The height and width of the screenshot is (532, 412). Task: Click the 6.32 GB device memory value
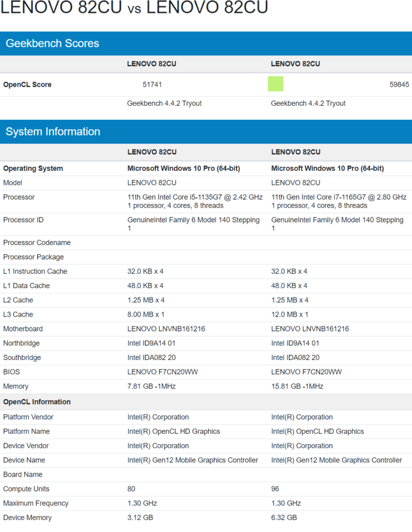click(284, 518)
